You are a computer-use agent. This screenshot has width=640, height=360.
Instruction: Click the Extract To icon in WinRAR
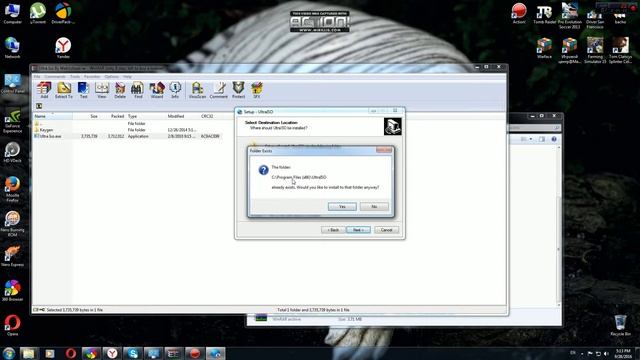pos(64,90)
